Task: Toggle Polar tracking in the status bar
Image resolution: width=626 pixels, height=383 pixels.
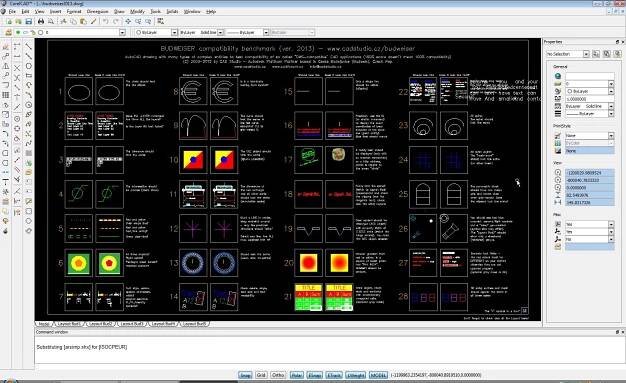Action: [x=296, y=375]
